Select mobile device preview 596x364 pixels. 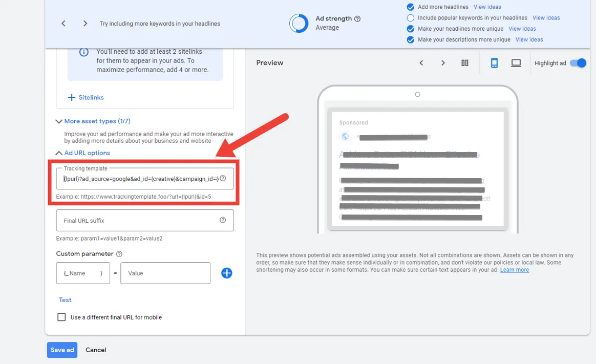click(x=494, y=63)
